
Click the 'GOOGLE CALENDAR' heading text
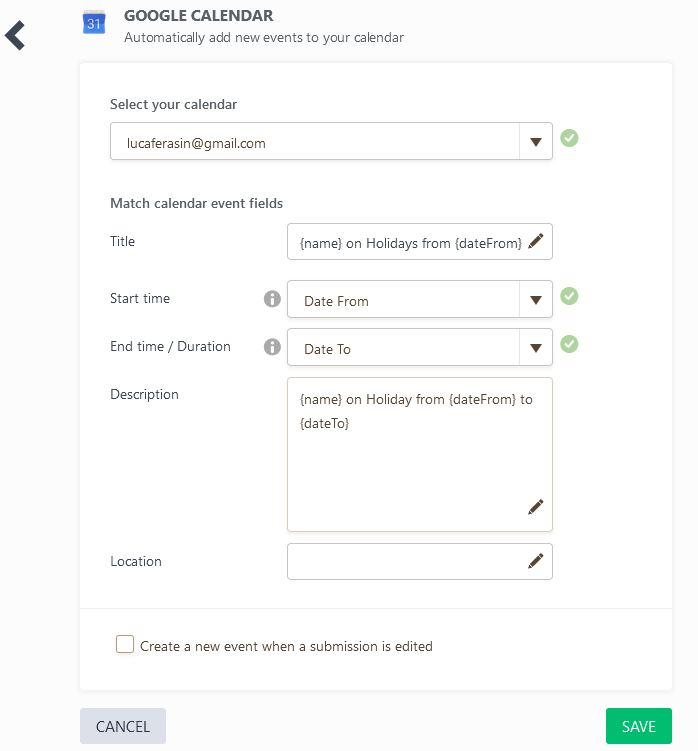tap(198, 16)
